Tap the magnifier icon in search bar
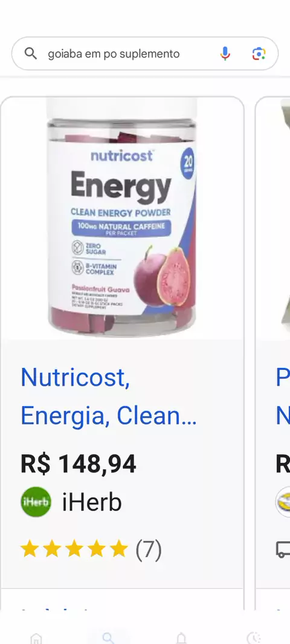Image resolution: width=290 pixels, height=644 pixels. 31,53
